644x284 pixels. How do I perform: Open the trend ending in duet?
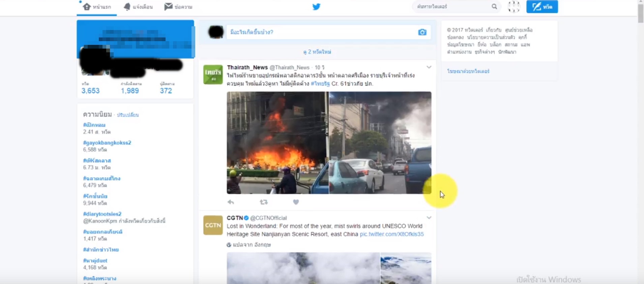coord(95,260)
